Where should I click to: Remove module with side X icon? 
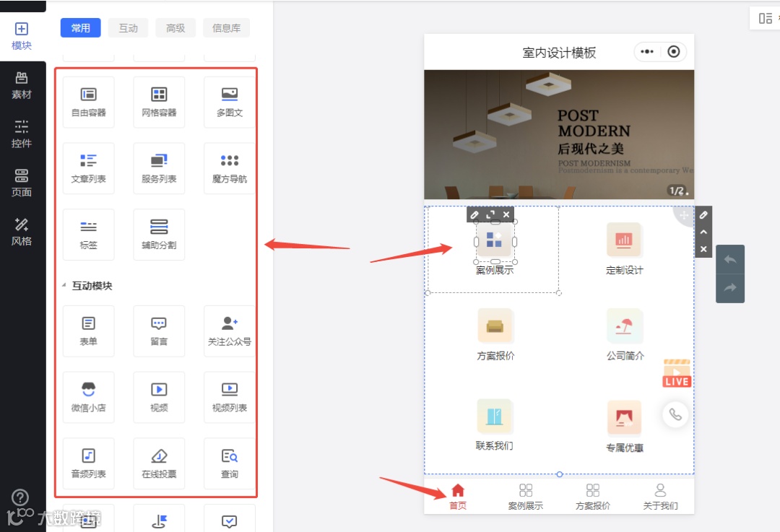[703, 248]
